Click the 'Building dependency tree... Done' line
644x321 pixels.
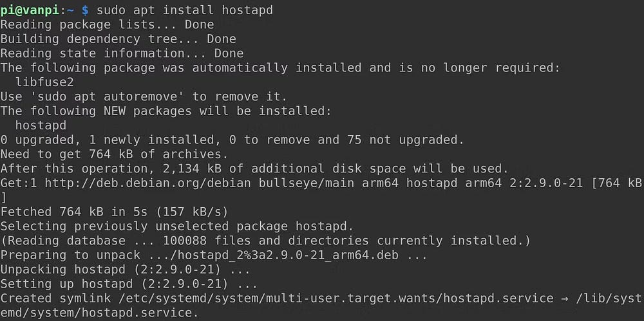[x=118, y=39]
